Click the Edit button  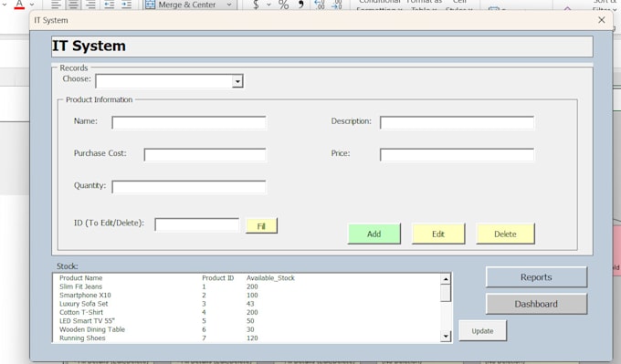coord(438,234)
